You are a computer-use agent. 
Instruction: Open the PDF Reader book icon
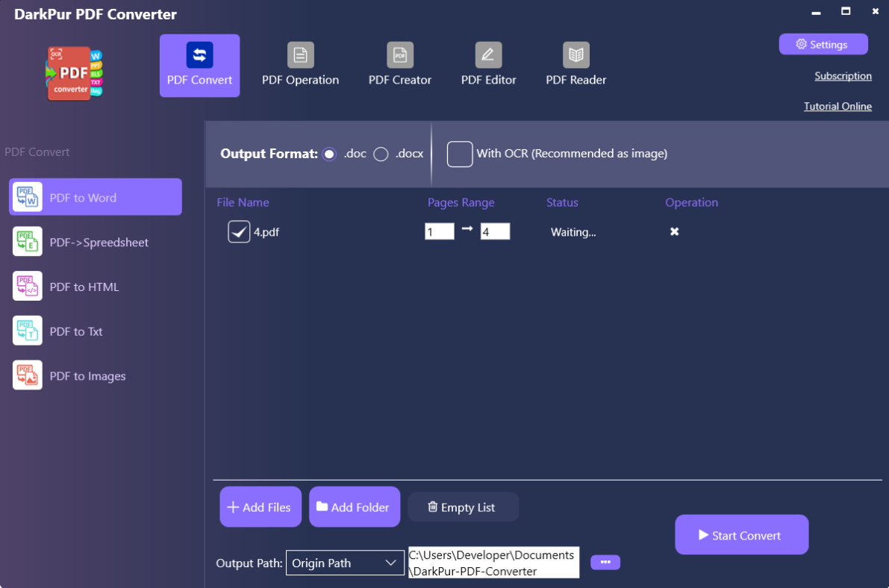click(x=575, y=55)
